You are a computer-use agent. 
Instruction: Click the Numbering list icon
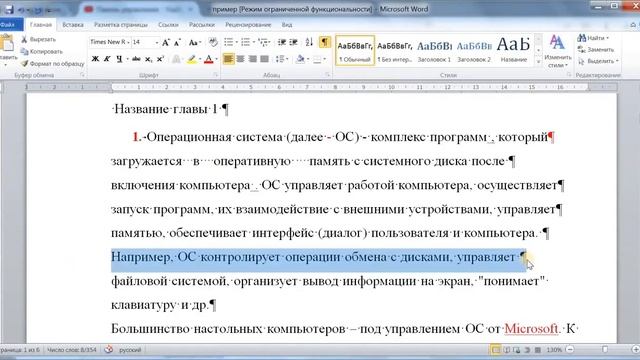click(x=247, y=42)
